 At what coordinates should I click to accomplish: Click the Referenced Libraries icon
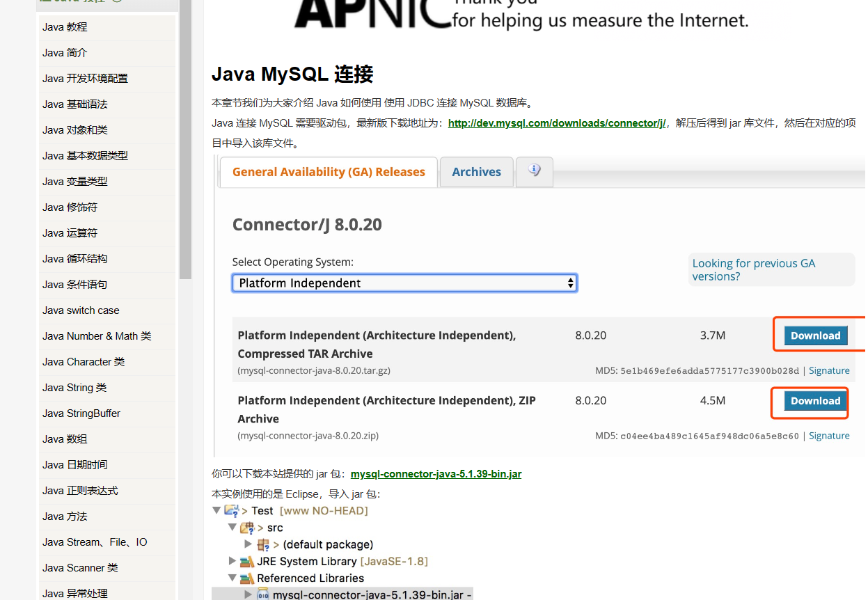click(x=247, y=578)
